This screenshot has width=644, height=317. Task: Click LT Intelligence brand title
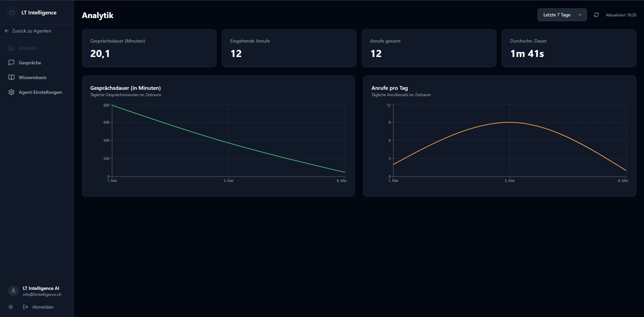[x=39, y=13]
